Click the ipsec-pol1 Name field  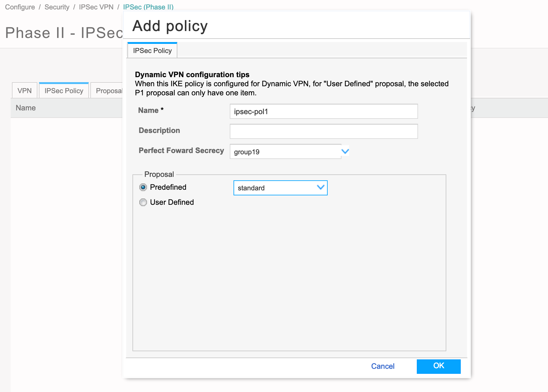click(x=323, y=111)
